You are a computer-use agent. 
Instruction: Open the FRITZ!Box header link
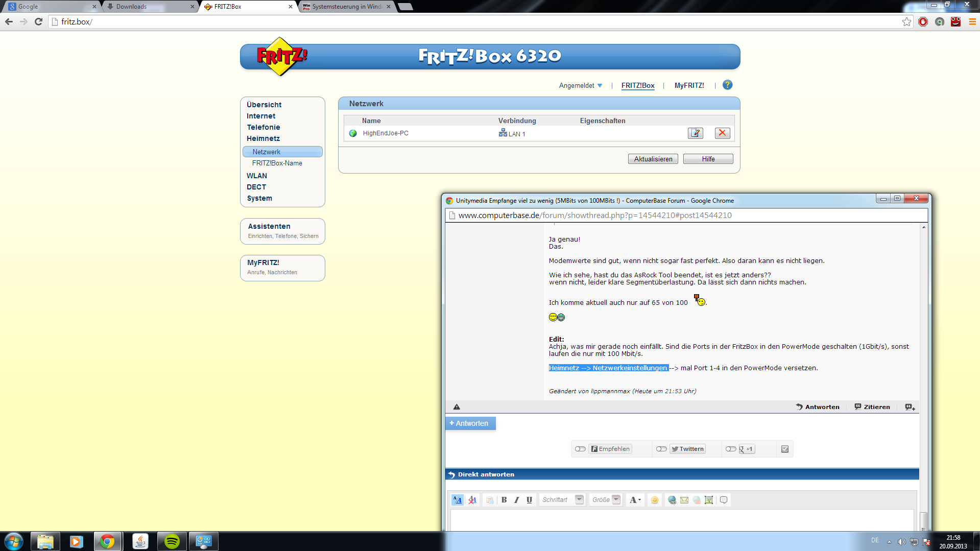point(638,85)
